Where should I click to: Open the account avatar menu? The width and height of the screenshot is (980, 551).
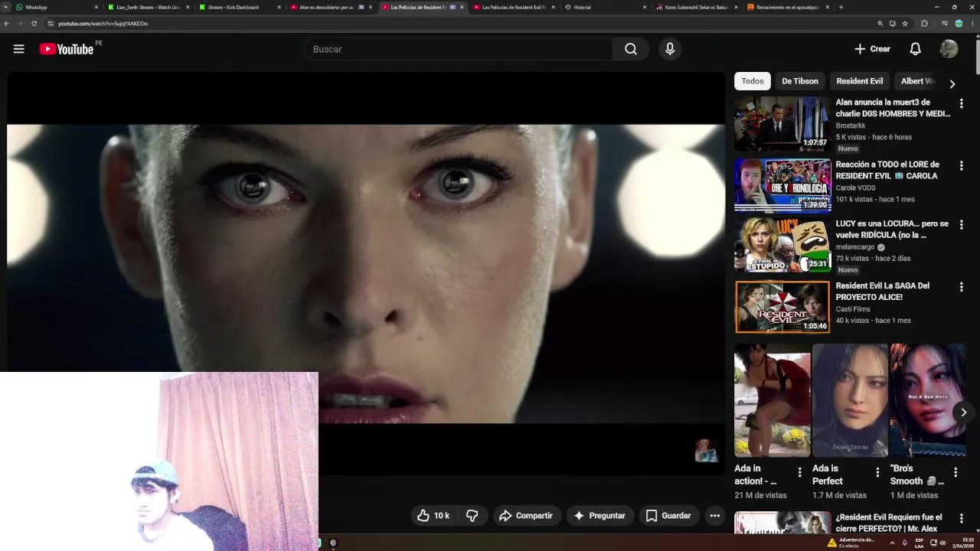pyautogui.click(x=949, y=49)
